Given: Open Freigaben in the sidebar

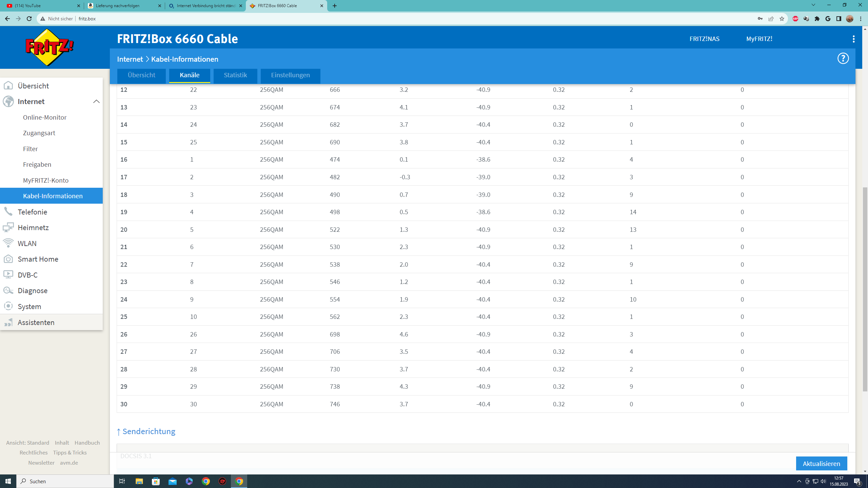Looking at the screenshot, I should (37, 164).
